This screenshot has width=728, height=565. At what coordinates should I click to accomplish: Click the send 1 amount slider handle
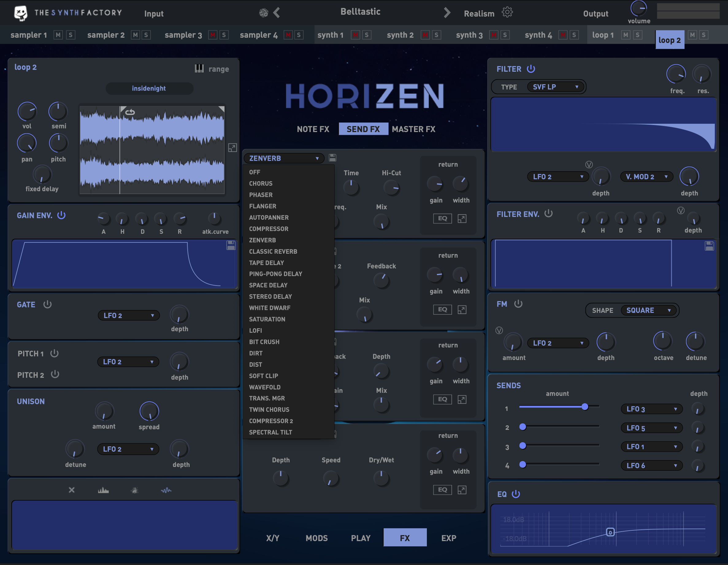coord(585,407)
